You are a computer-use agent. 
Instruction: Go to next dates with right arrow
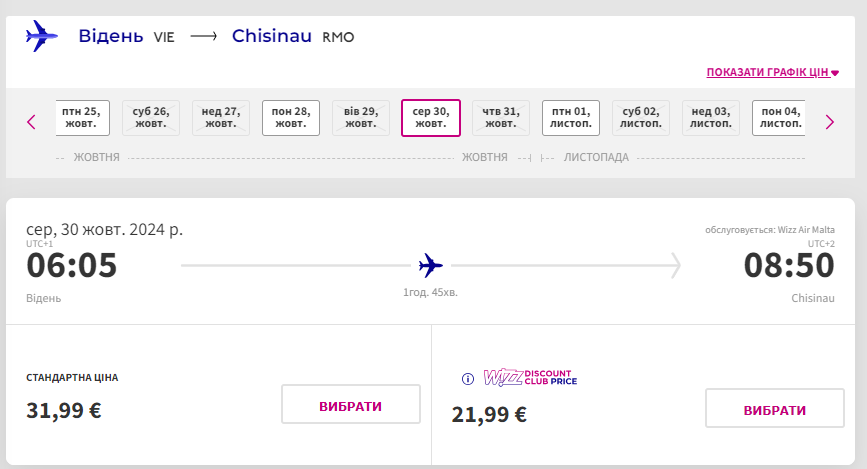829,122
